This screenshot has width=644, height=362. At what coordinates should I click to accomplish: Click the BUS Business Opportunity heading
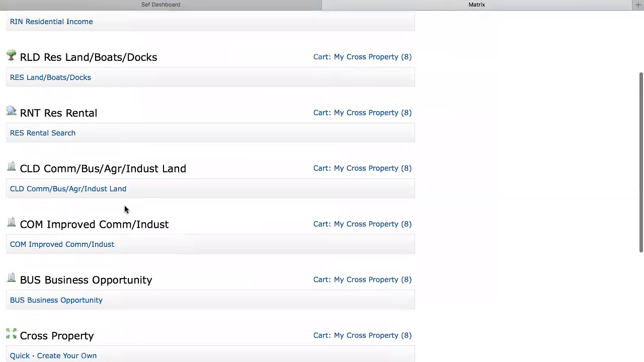[86, 280]
